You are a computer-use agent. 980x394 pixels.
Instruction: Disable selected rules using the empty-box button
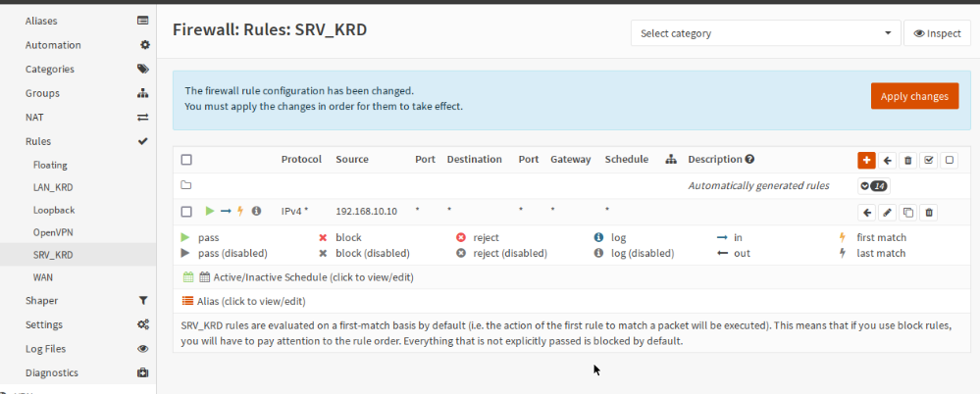(950, 160)
